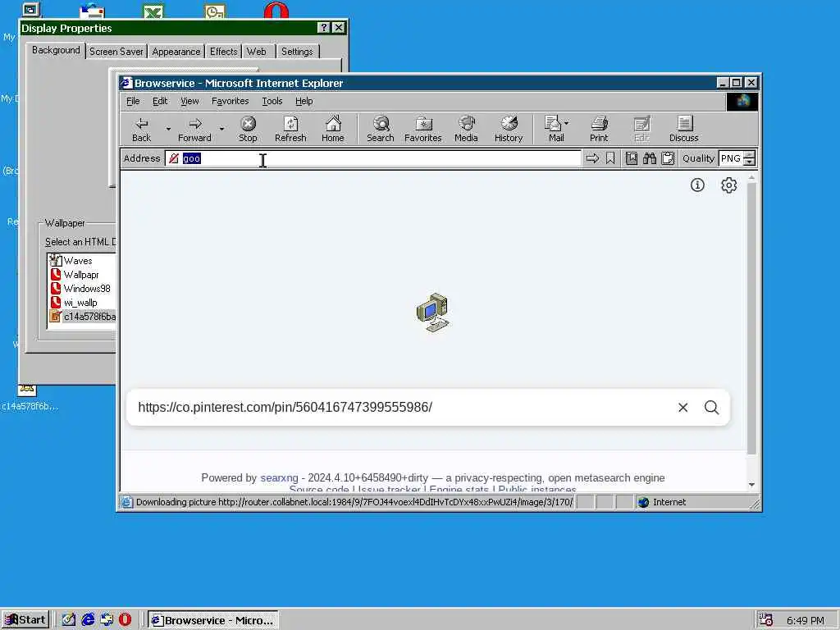
Task: Open the searxng link in footer
Action: point(279,478)
